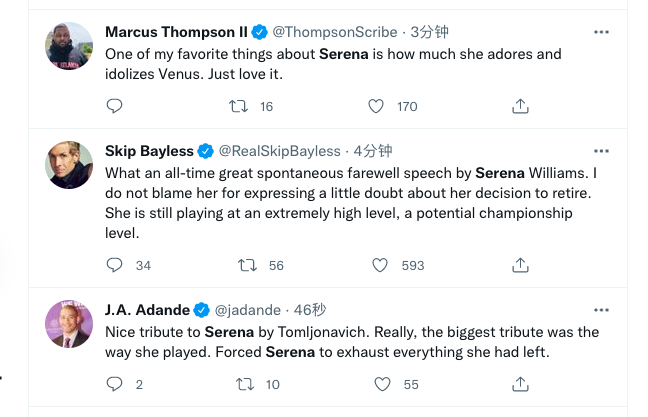Reply to J.A. Adande's tweet
Screen dimensions: 648x417
(114, 384)
